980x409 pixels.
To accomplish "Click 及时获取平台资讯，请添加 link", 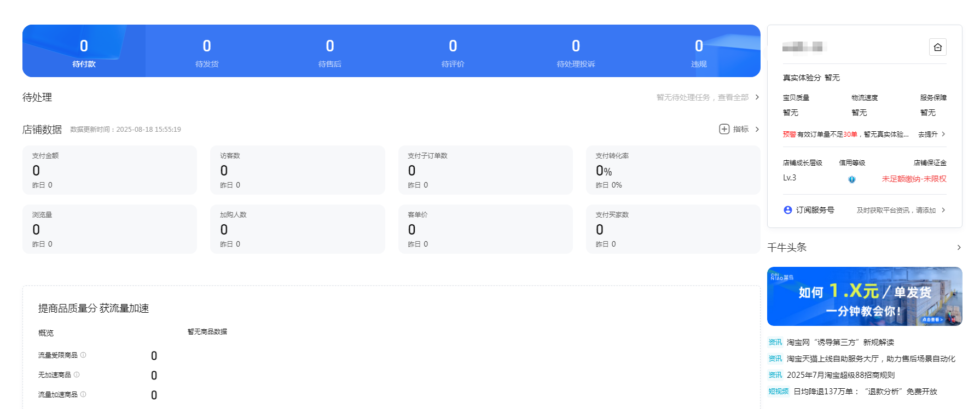I will (896, 210).
